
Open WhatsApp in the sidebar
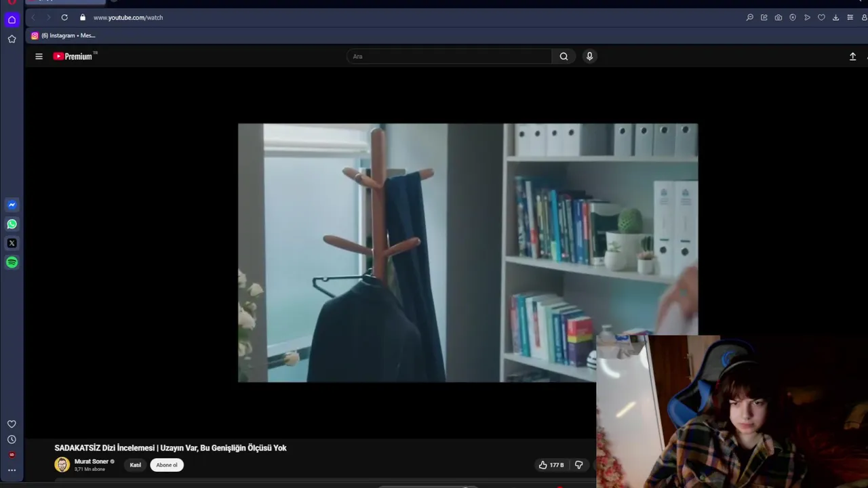(12, 224)
